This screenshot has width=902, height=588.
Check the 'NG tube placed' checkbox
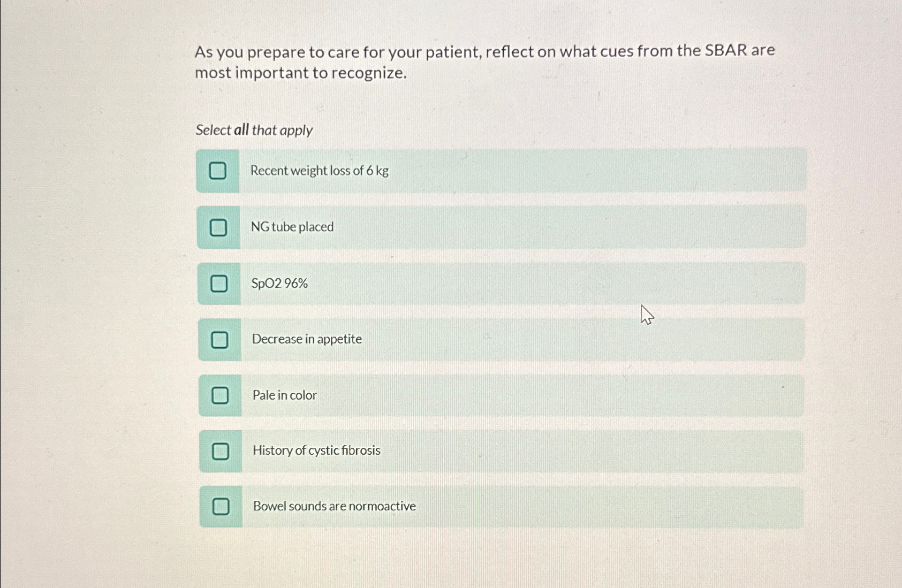tap(219, 228)
